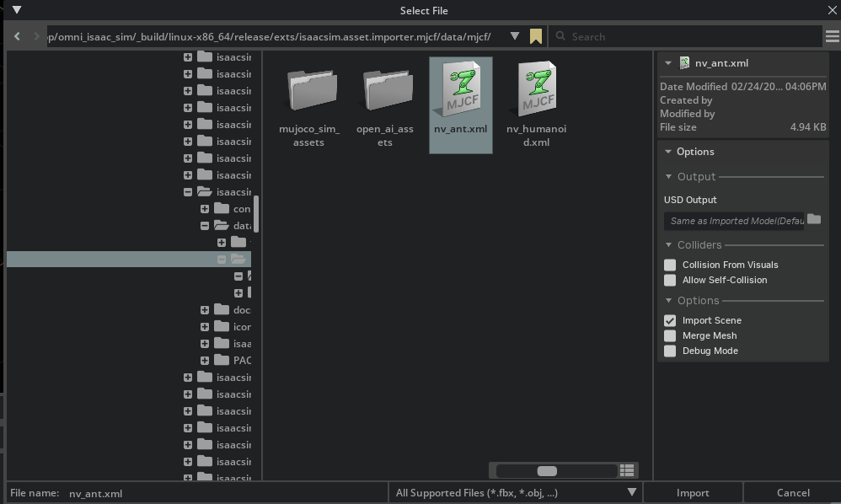841x504 pixels.
Task: Select the nv_ant.xml file
Action: pyautogui.click(x=461, y=105)
